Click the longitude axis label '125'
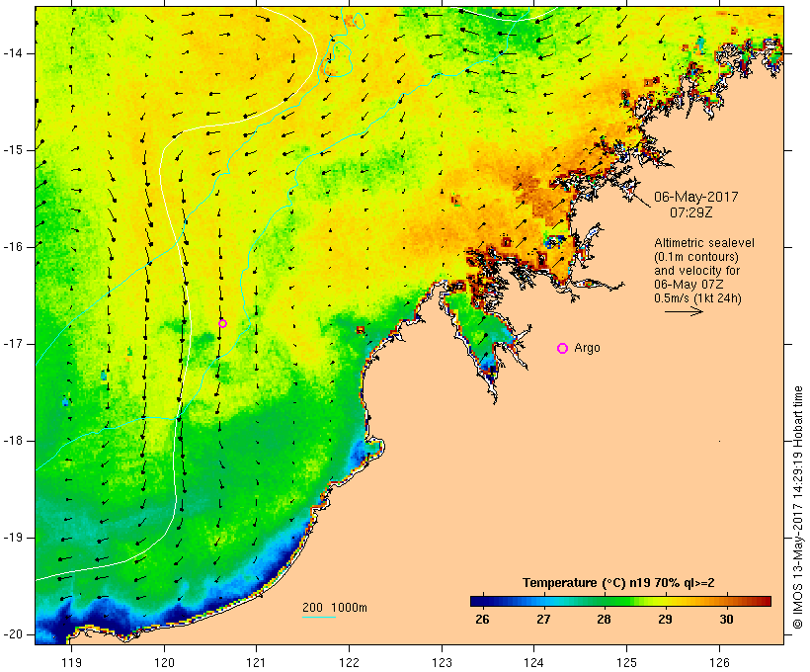The width and height of the screenshot is (810, 672). coord(626,662)
